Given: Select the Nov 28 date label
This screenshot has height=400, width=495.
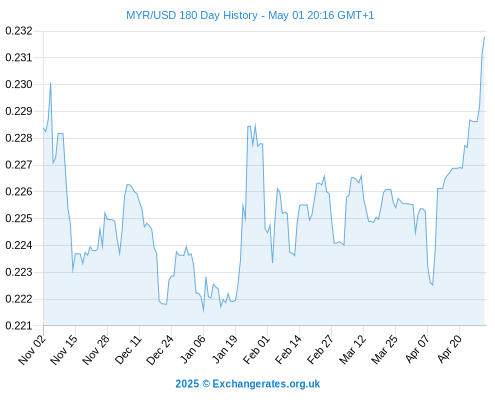Looking at the screenshot, I should (96, 350).
